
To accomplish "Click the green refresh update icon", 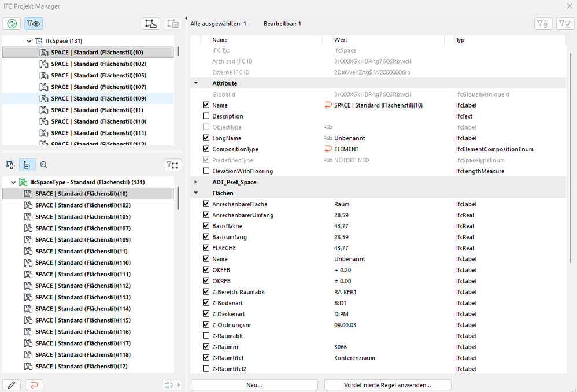I will [x=12, y=24].
